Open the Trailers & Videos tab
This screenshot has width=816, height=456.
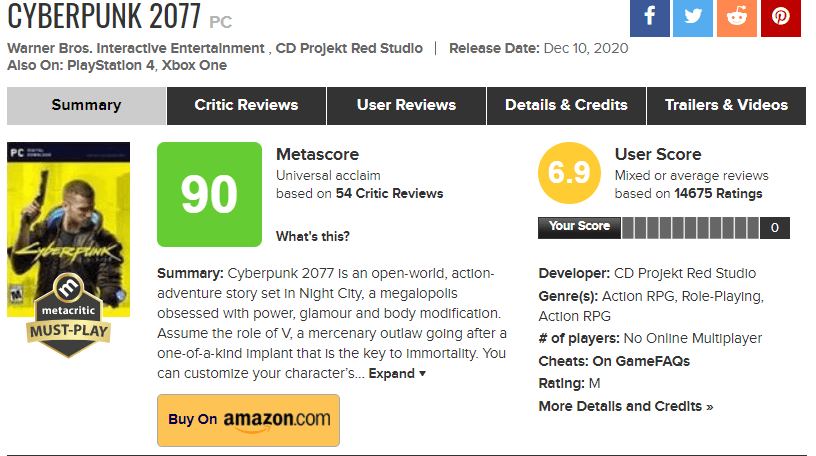point(726,105)
